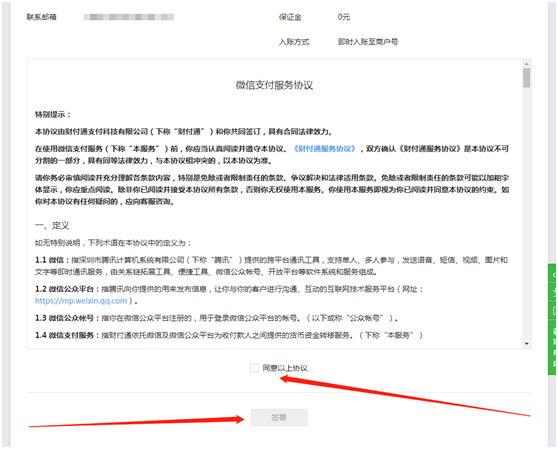Click the 特别提示： heading

tap(53, 115)
